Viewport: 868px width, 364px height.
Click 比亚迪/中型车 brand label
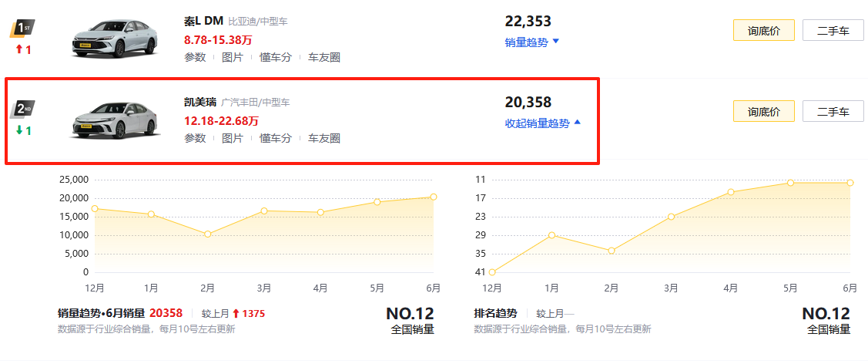[258, 22]
